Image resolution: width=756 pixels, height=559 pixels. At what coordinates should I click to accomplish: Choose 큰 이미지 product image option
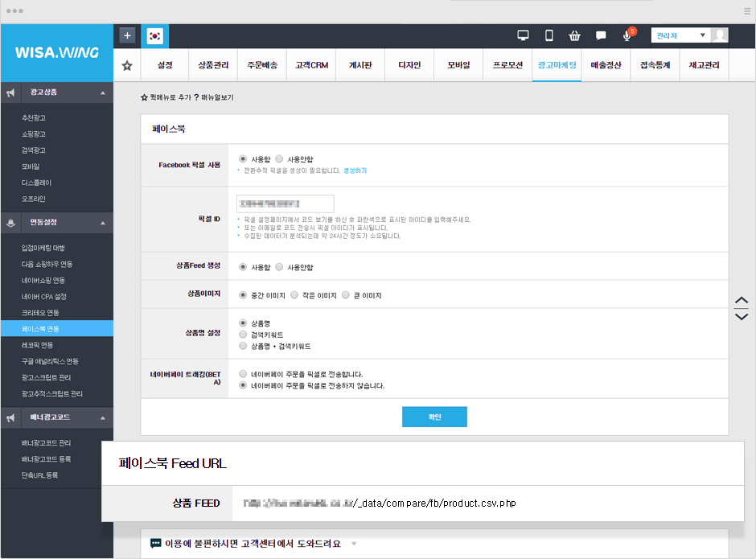[345, 294]
